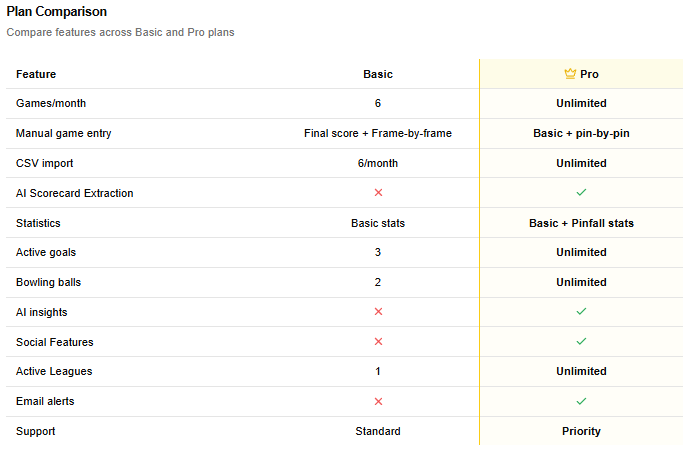Click red X for AI insights Basic
The width and height of the screenshot is (694, 449).
click(378, 312)
